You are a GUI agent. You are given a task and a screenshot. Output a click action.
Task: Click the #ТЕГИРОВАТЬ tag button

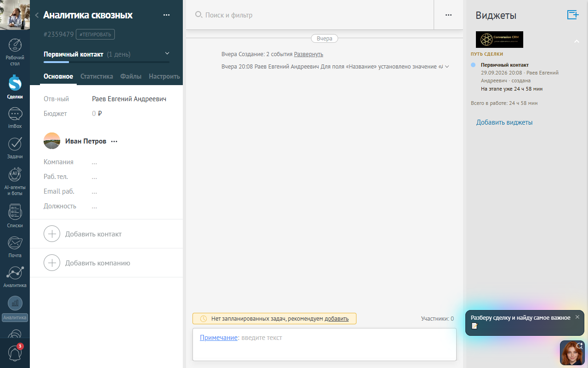click(x=95, y=34)
